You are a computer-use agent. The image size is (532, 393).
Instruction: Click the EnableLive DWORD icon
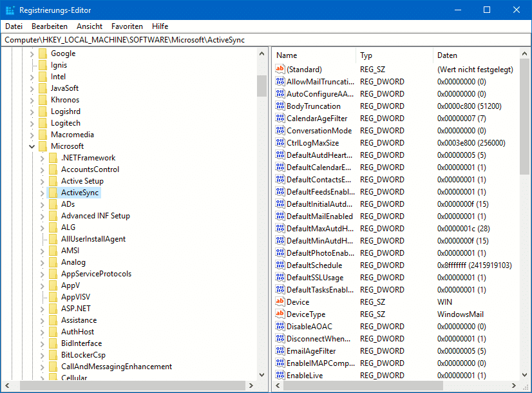[x=280, y=375]
